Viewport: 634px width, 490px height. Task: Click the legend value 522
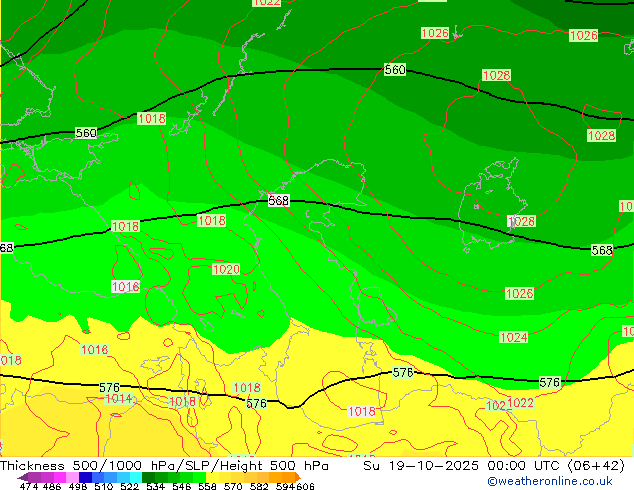click(129, 486)
